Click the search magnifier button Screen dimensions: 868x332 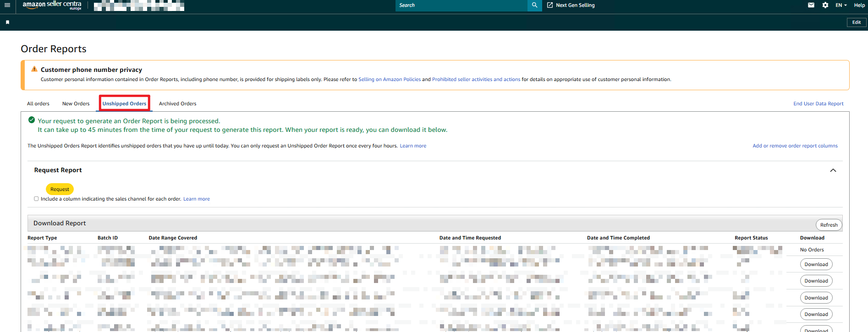tap(534, 5)
